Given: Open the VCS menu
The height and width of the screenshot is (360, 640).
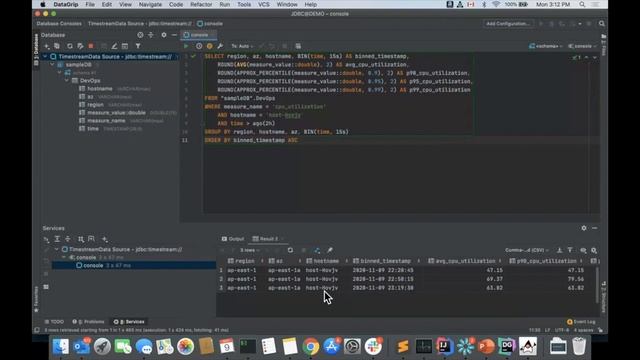Looking at the screenshot, I should coord(264,4).
